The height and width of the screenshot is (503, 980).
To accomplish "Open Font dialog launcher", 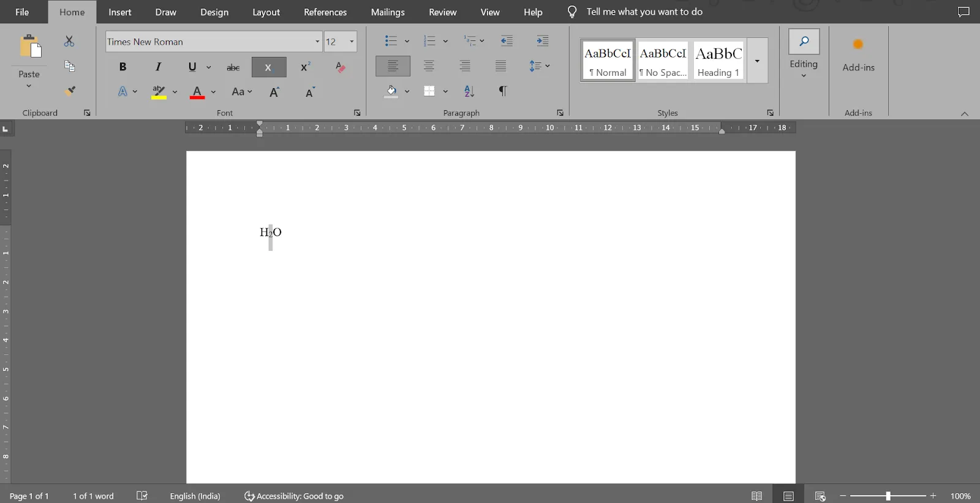I will (357, 113).
